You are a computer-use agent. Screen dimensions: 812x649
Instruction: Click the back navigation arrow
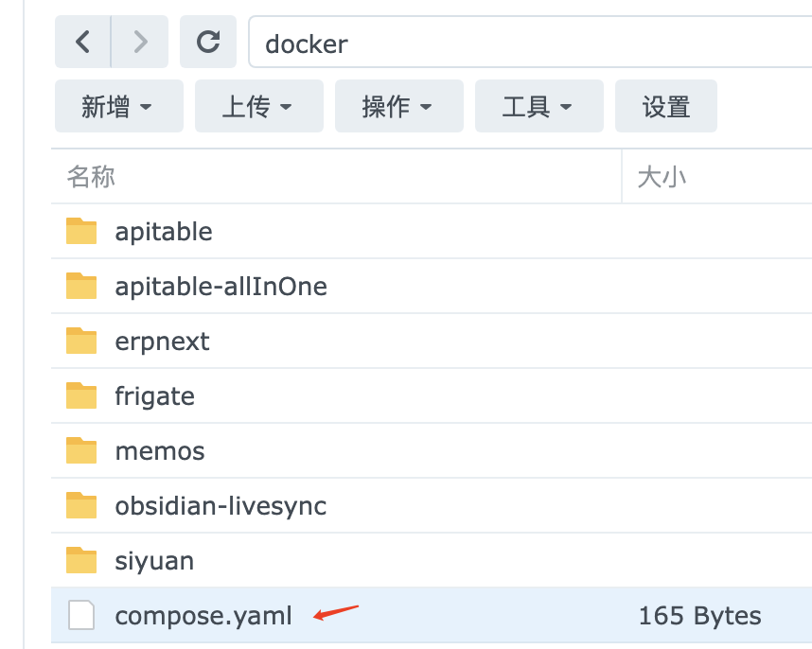(83, 43)
